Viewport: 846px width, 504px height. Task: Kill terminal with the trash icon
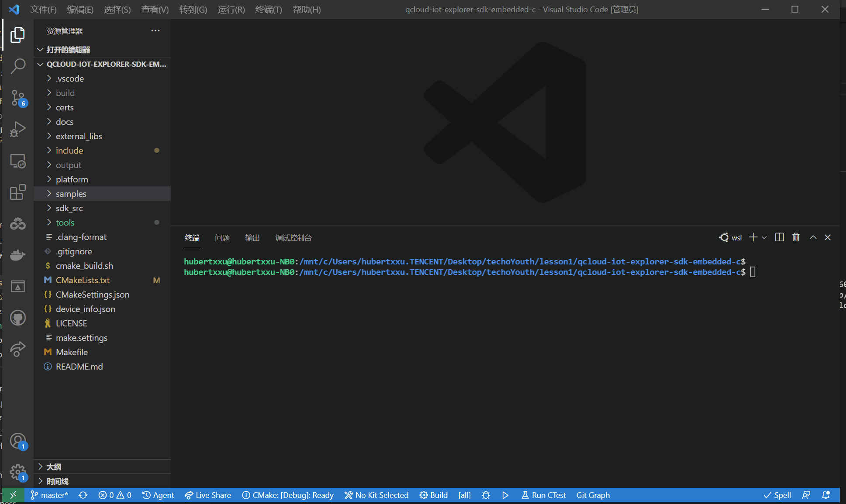point(796,237)
